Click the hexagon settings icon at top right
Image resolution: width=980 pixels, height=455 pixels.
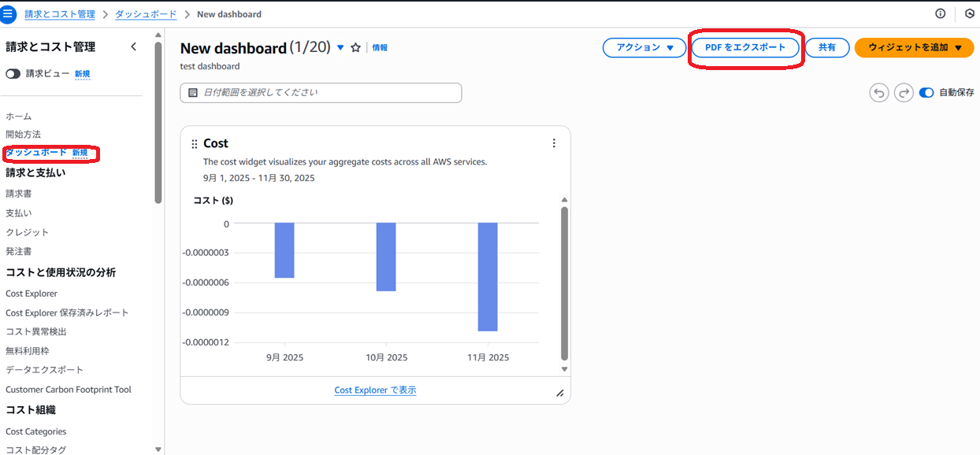970,13
